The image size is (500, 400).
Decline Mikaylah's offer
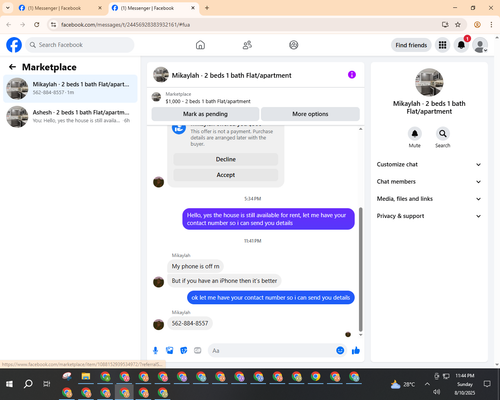click(x=226, y=159)
